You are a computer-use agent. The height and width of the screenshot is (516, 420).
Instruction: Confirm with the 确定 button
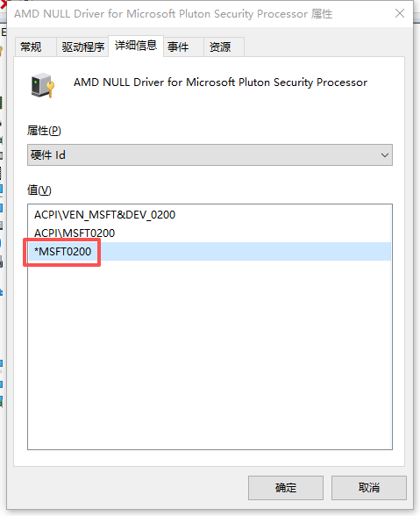pos(286,488)
